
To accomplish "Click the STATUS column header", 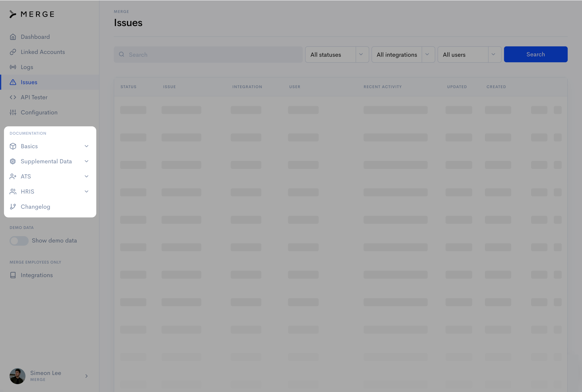I will pyautogui.click(x=129, y=87).
